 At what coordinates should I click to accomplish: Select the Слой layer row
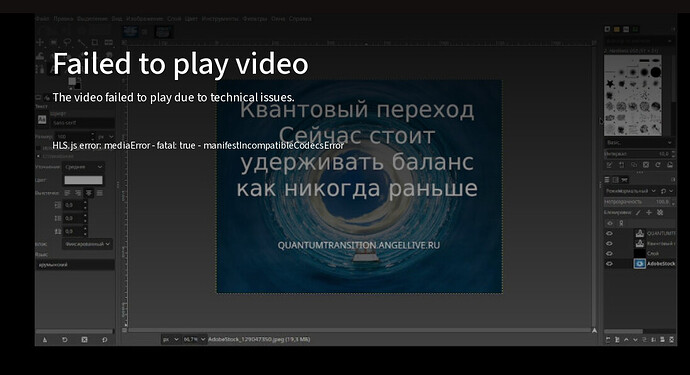[640, 254]
